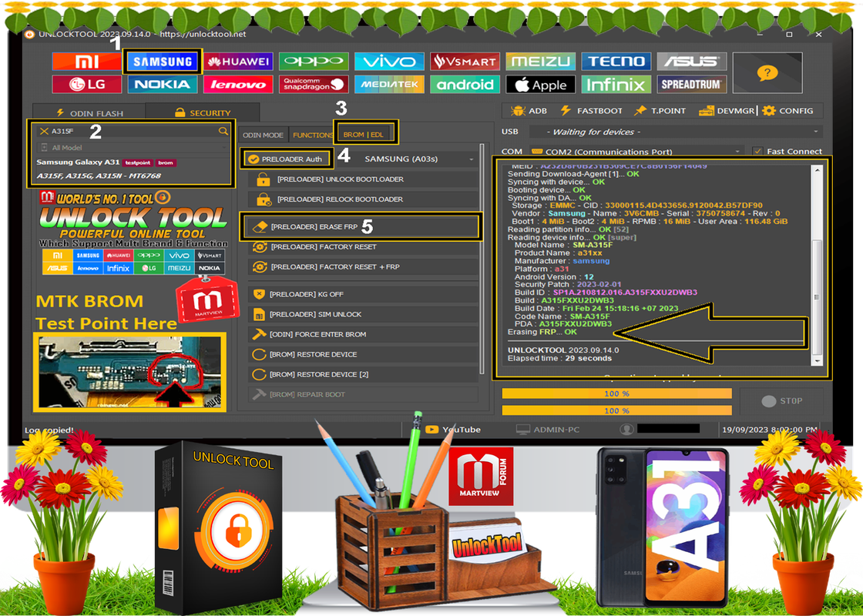Open the FUNCTIONS tab
This screenshot has width=863, height=616.
pyautogui.click(x=312, y=135)
